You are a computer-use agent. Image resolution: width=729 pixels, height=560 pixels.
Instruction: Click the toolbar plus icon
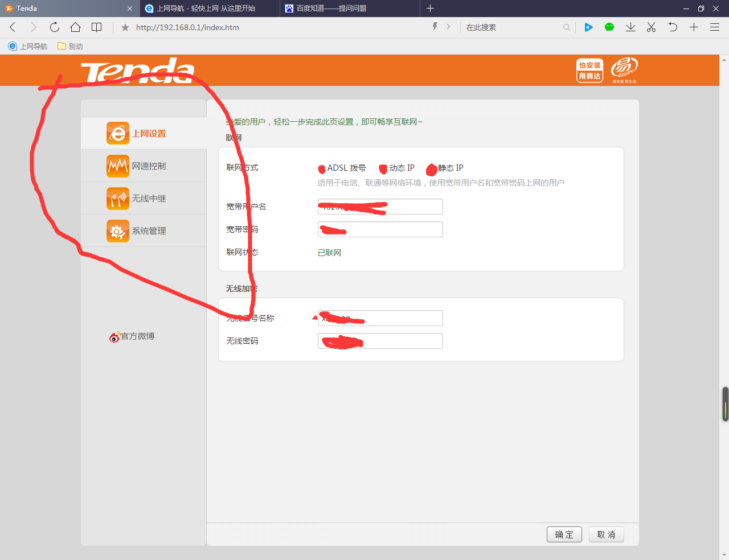click(x=694, y=27)
